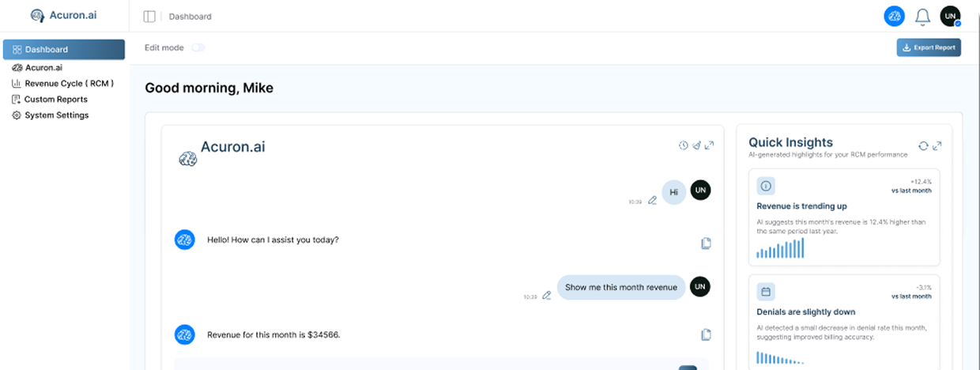The height and width of the screenshot is (370, 980).
Task: Edit the 'Hi' message
Action: [x=652, y=201]
